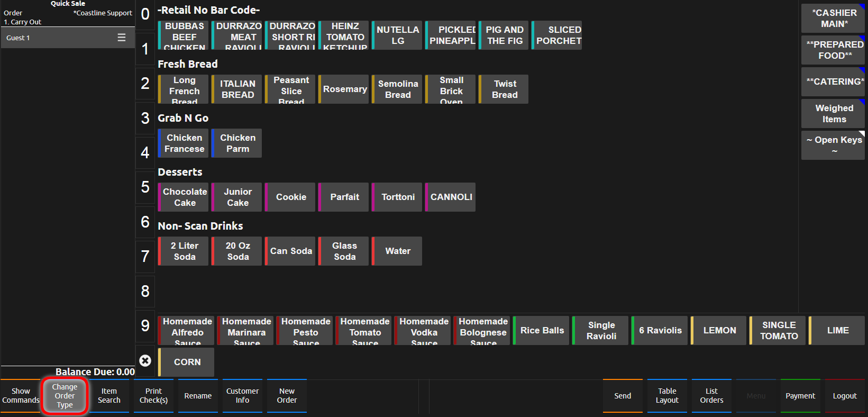Open Item Search
The height and width of the screenshot is (417, 868).
pos(109,396)
